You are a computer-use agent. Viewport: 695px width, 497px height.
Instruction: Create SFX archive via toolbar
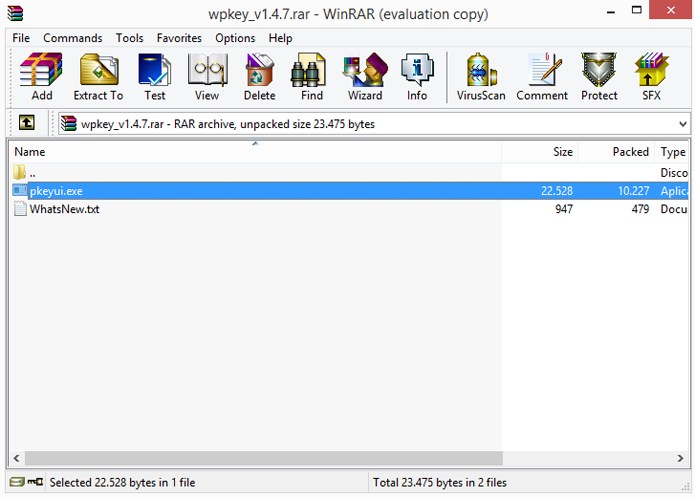coord(651,77)
